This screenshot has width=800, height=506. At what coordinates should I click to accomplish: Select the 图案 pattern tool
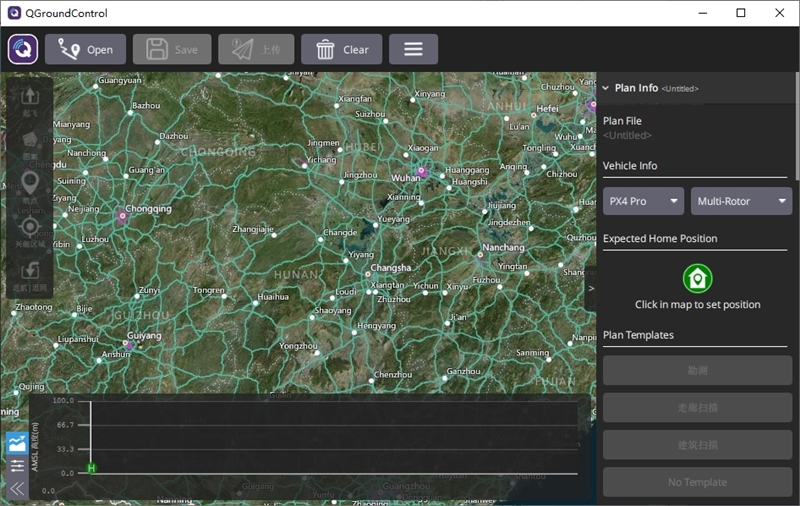[30, 146]
